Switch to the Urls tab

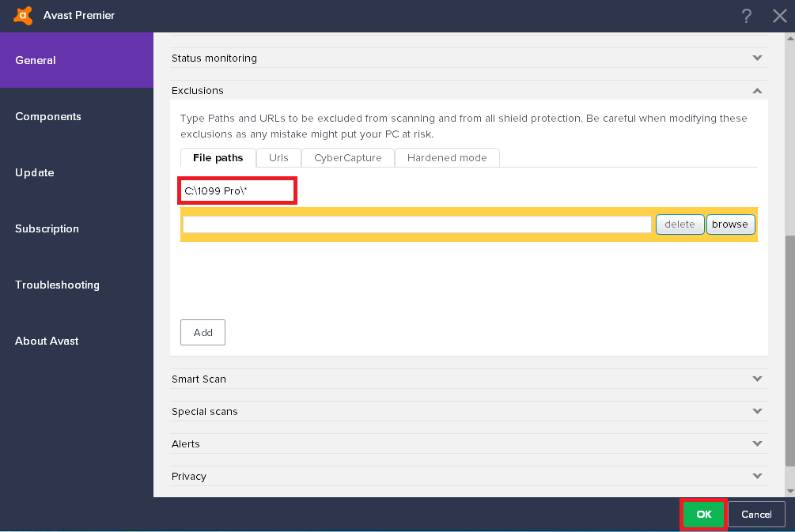point(278,158)
